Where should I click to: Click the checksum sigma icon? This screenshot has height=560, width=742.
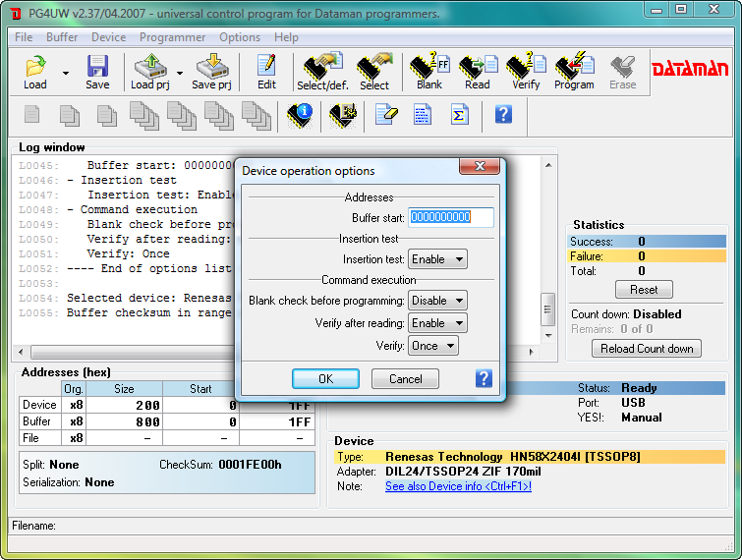(458, 114)
